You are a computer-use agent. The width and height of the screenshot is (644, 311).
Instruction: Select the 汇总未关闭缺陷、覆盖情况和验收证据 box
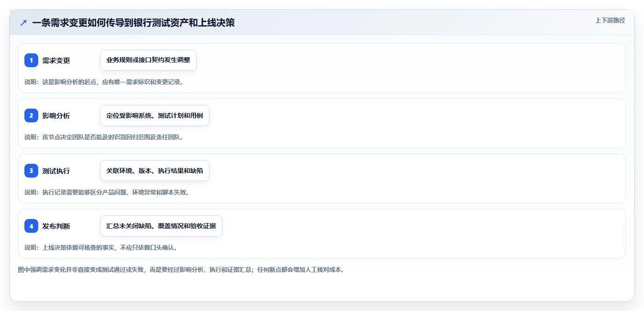coord(161,226)
